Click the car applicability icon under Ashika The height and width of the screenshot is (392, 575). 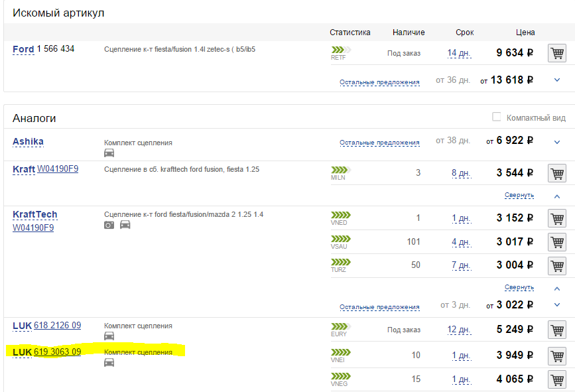click(x=109, y=153)
